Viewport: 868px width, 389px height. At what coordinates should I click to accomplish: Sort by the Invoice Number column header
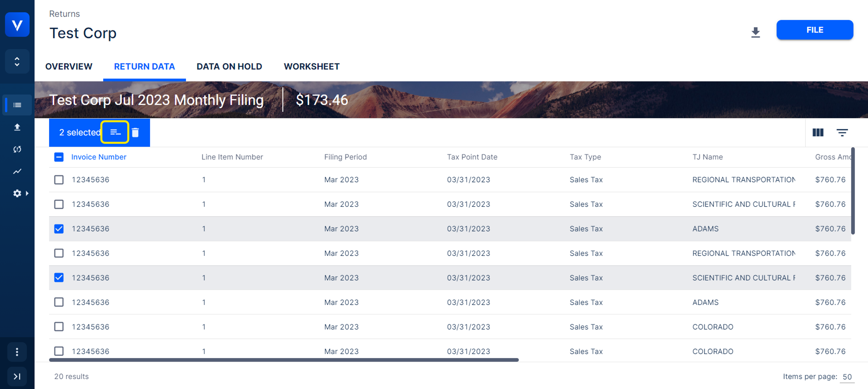(98, 157)
